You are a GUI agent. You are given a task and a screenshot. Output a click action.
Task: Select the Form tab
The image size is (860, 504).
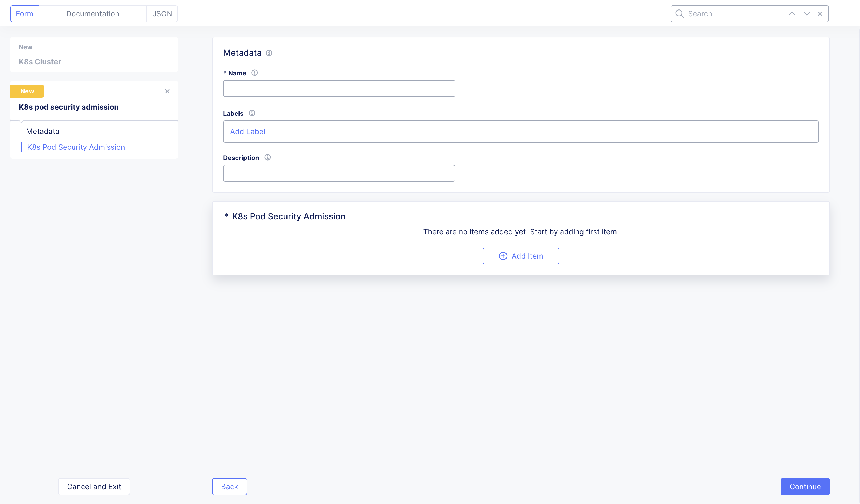click(25, 14)
